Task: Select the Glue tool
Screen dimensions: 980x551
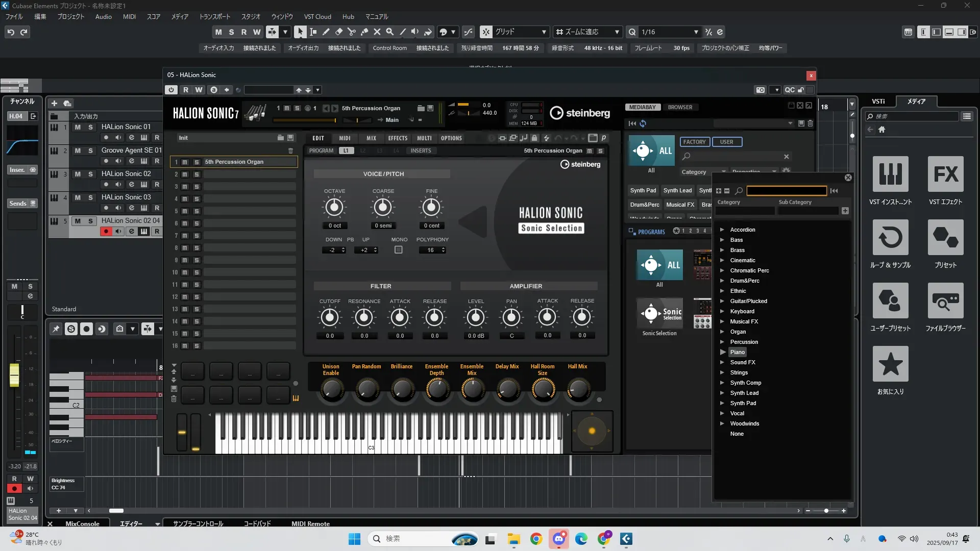Action: (364, 32)
